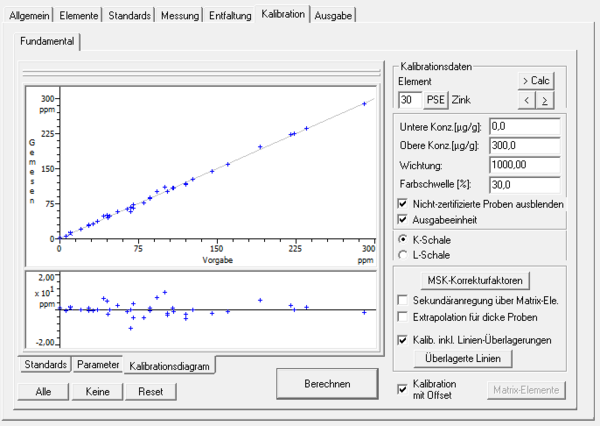The width and height of the screenshot is (600, 426).
Task: Toggle Kalib. inkl. Linien-Überlagerungen checkbox
Action: click(403, 340)
